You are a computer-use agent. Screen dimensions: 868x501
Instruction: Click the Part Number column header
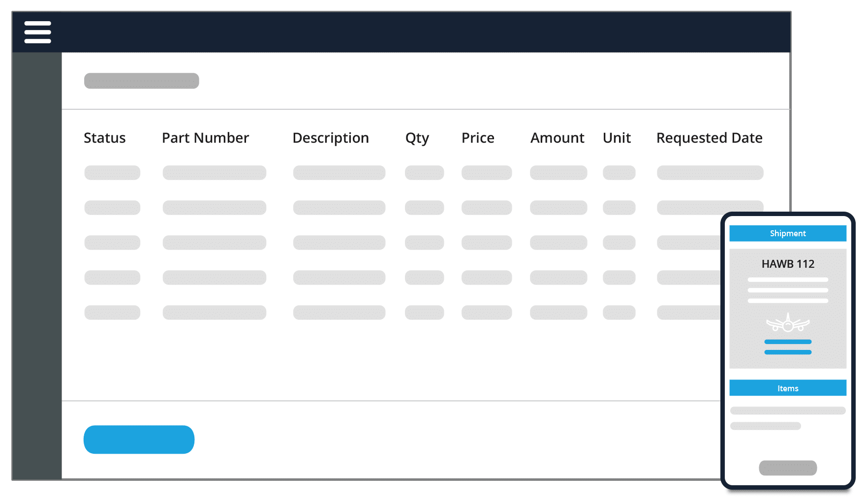tap(205, 138)
